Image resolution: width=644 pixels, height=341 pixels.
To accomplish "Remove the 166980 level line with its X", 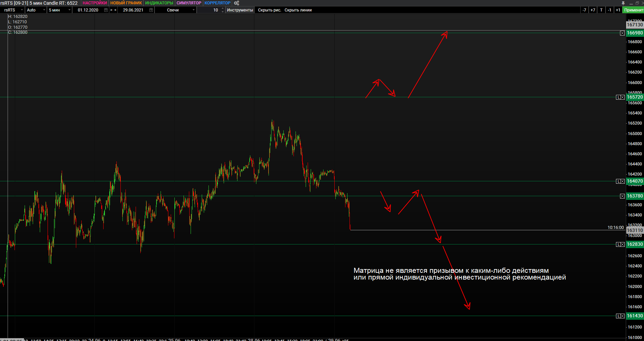I will pyautogui.click(x=622, y=33).
